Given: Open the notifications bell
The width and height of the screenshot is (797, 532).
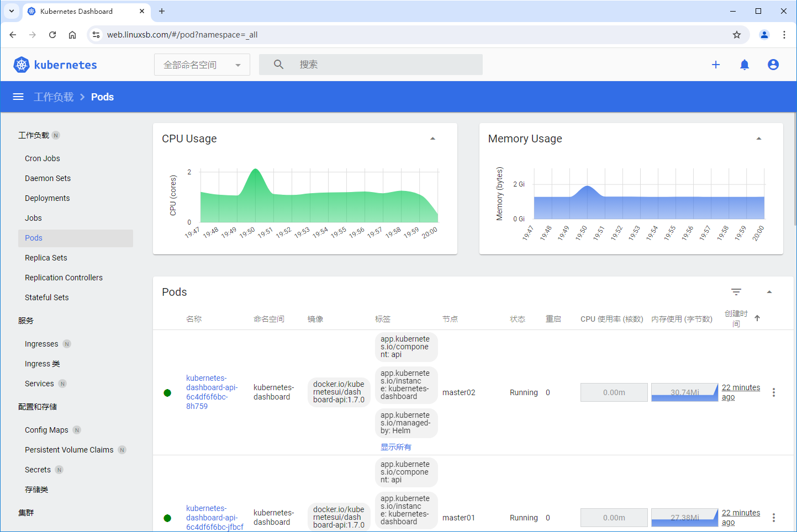Looking at the screenshot, I should 745,65.
